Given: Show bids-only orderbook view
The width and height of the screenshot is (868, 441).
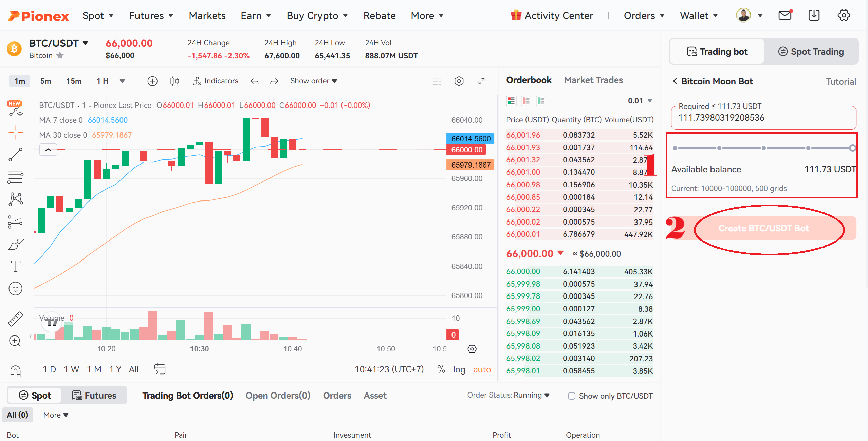Looking at the screenshot, I should pyautogui.click(x=541, y=101).
